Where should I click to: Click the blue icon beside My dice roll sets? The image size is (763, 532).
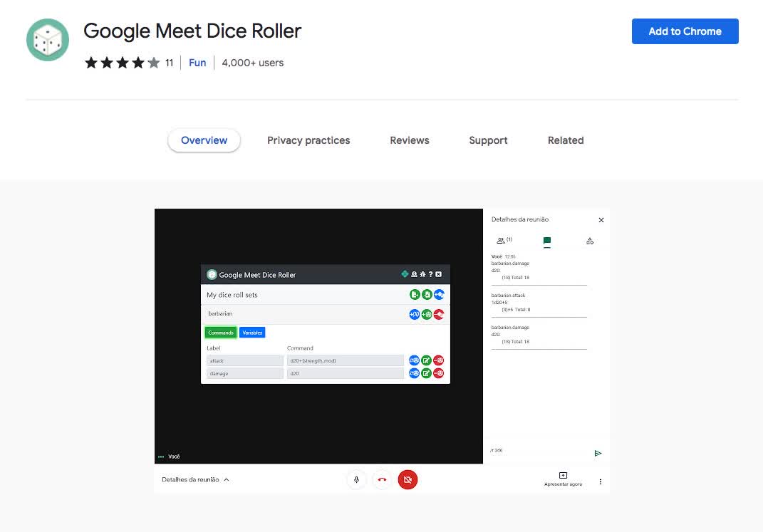click(x=439, y=294)
